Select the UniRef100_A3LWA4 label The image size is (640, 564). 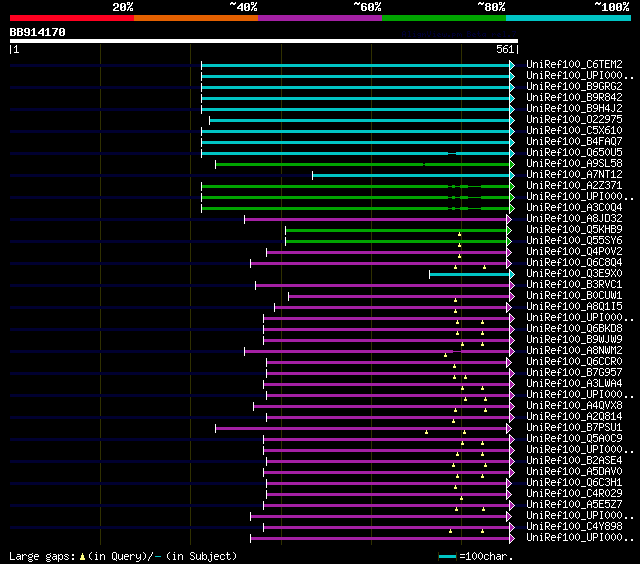[574, 384]
